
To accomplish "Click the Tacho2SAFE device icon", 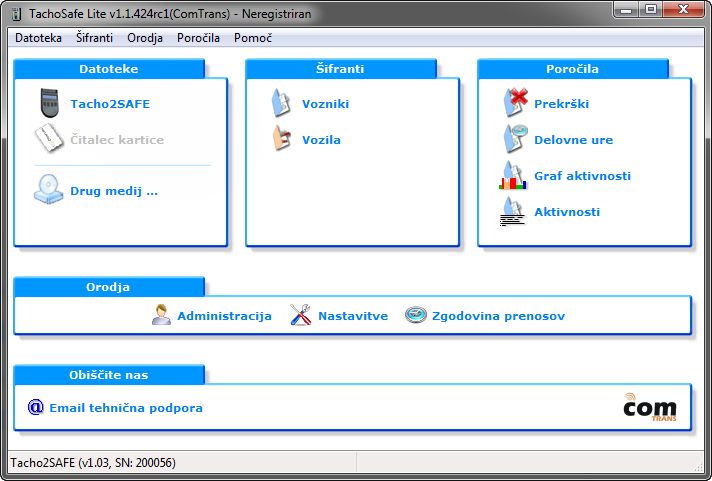I will coord(49,103).
